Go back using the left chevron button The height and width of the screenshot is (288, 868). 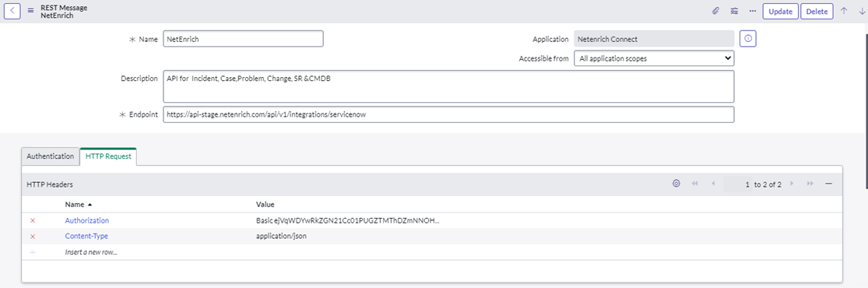12,11
